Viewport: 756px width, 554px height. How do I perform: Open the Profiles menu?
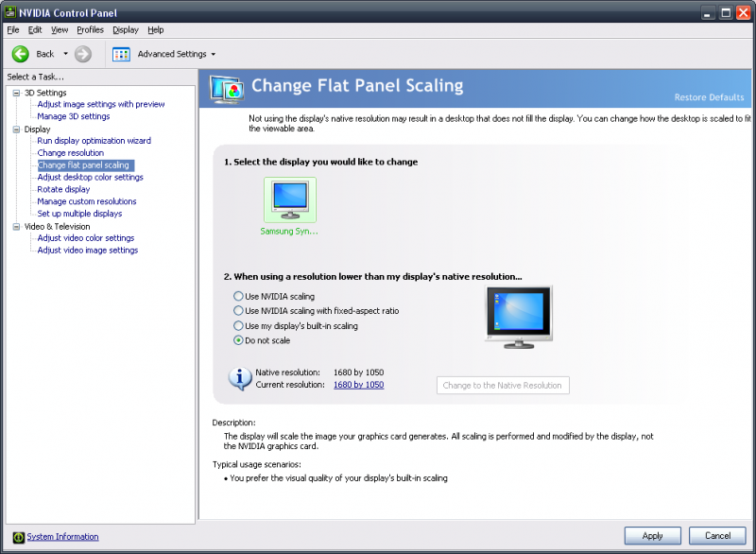[90, 30]
